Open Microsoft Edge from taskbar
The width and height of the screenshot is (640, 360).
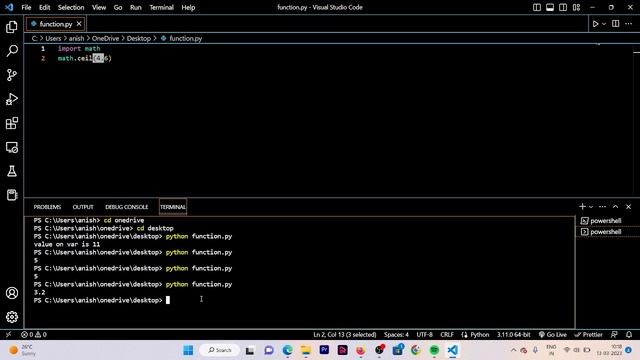click(287, 350)
